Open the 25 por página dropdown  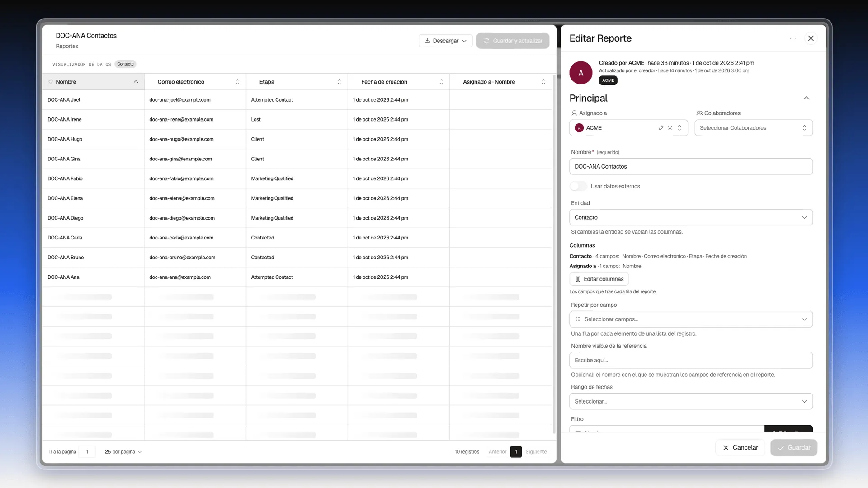tap(123, 452)
